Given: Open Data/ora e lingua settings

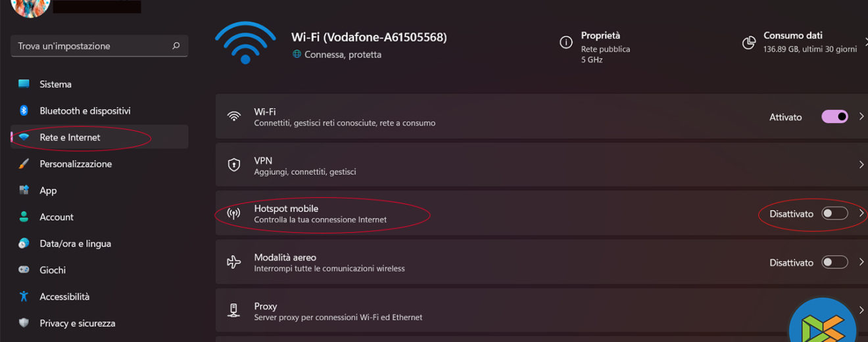Looking at the screenshot, I should tap(75, 243).
